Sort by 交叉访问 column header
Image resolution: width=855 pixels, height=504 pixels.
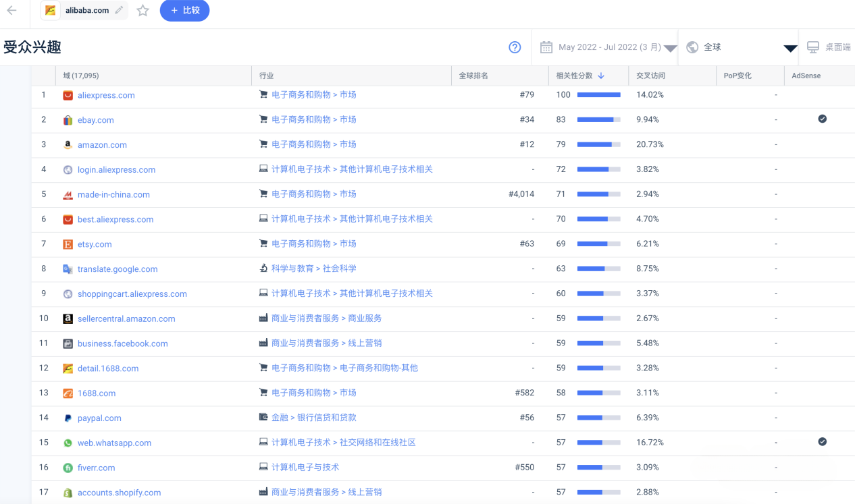[x=651, y=76]
